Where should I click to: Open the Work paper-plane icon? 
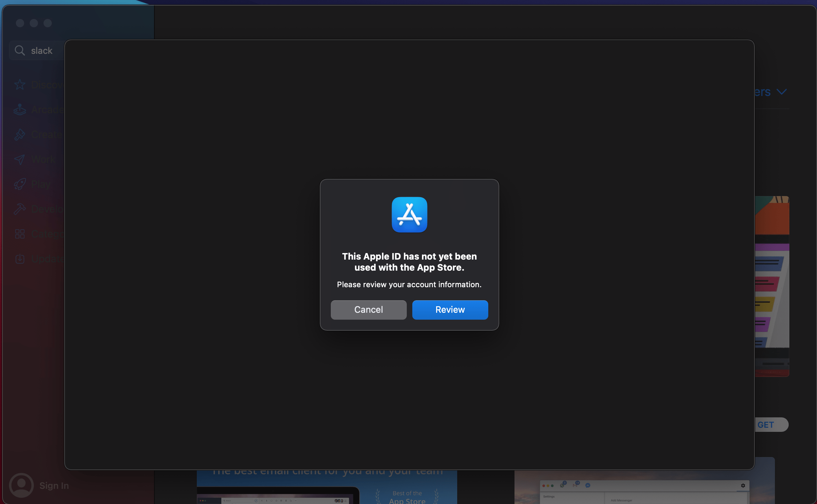[20, 159]
